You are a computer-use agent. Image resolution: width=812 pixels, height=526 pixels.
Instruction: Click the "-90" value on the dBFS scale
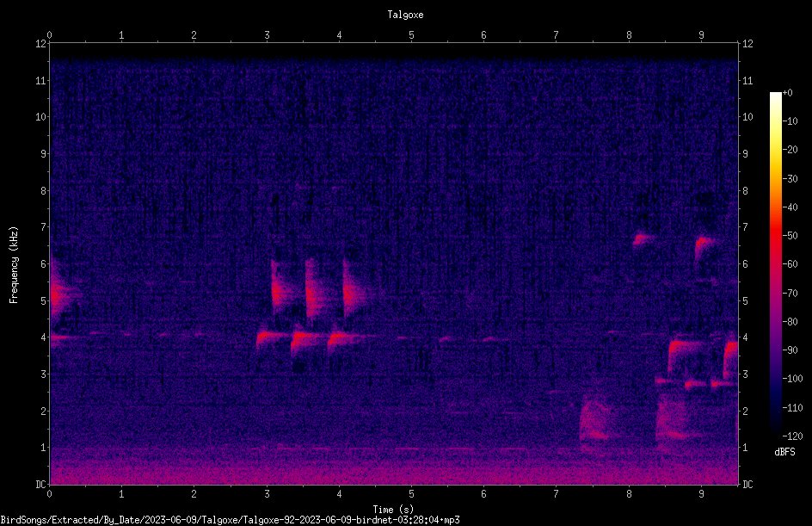(790, 350)
